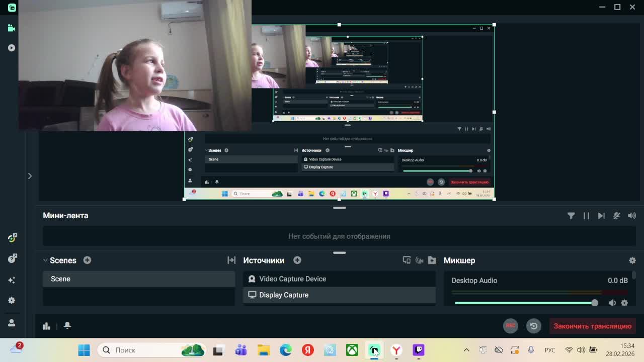Open notifications bell icon

point(67,325)
